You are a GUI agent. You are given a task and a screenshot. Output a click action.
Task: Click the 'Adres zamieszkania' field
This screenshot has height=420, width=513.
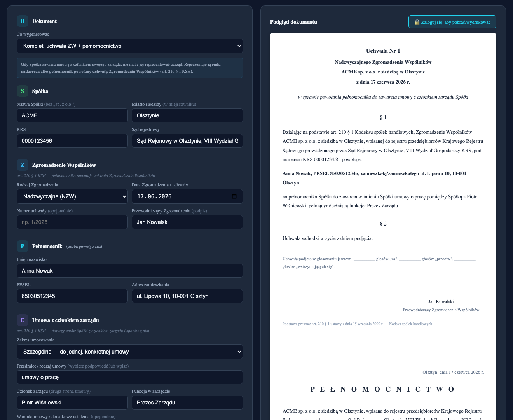pyautogui.click(x=187, y=296)
